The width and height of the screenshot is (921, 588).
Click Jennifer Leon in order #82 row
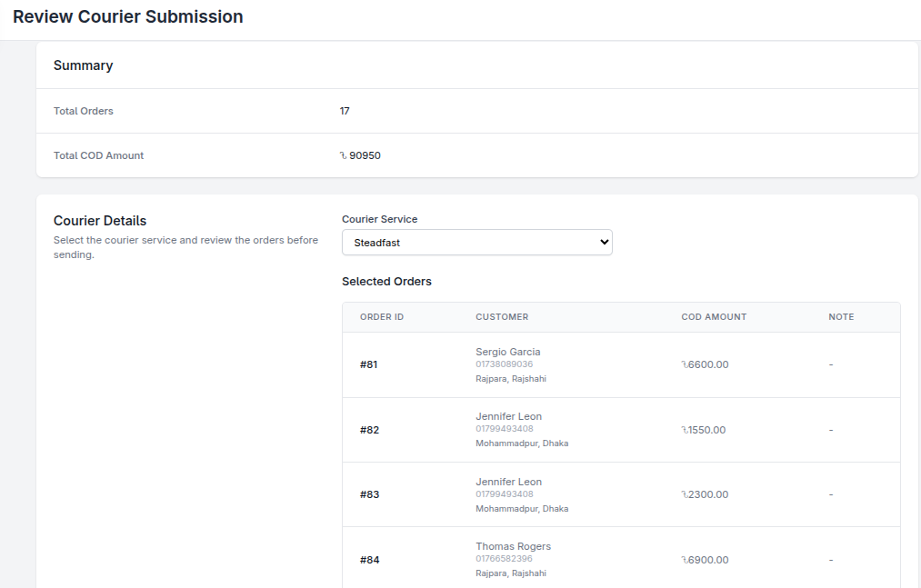point(508,416)
